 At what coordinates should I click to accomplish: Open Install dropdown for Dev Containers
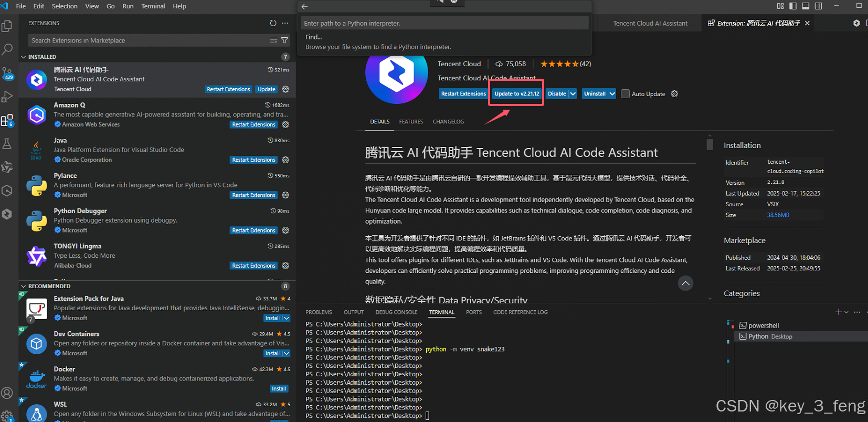coord(286,353)
